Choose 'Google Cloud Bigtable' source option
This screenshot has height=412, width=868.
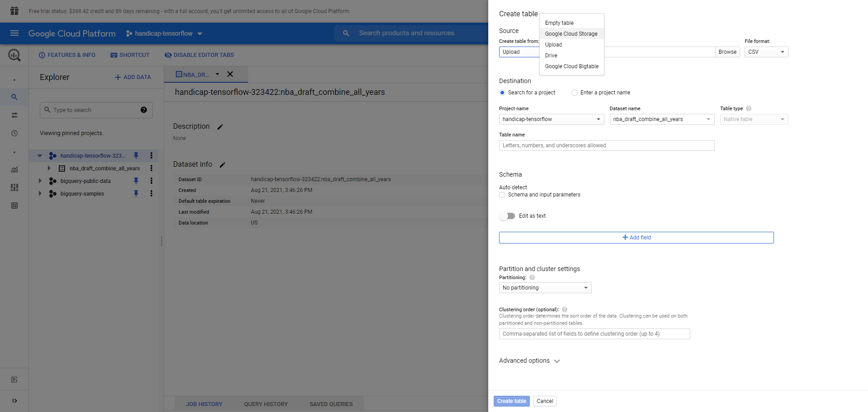(x=572, y=66)
